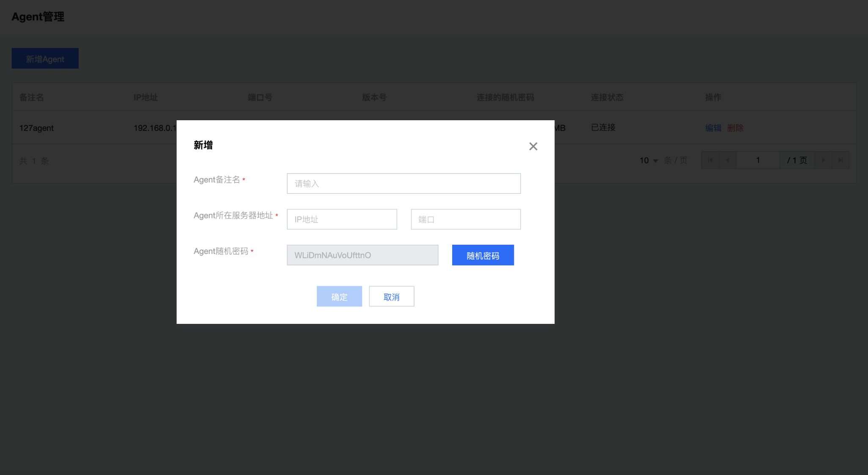This screenshot has height=475, width=868.
Task: Close the 新增 dialog with X icon
Action: (533, 146)
